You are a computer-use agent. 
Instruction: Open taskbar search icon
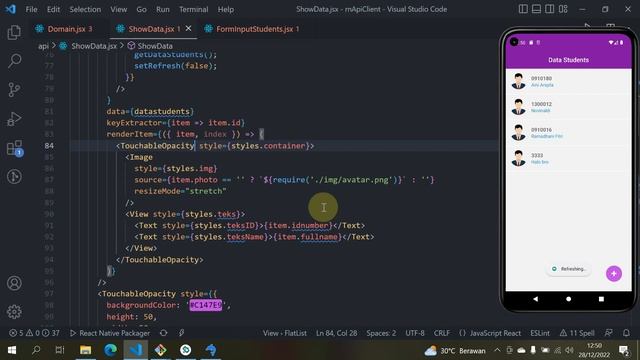36,350
